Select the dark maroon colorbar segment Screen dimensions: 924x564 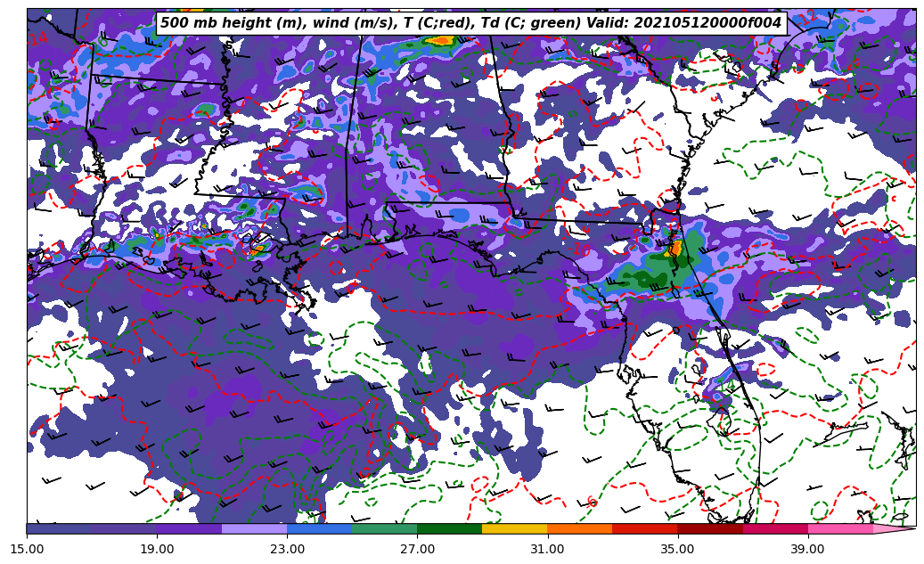click(710, 528)
